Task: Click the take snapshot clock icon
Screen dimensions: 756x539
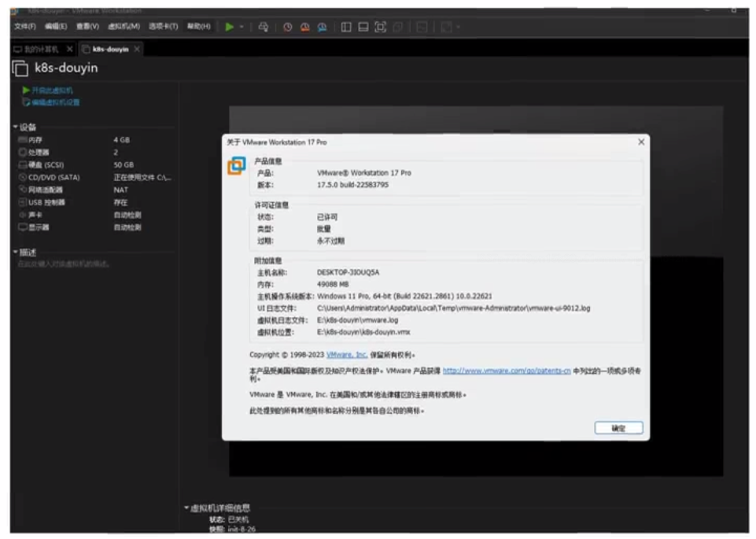Action: click(x=288, y=27)
